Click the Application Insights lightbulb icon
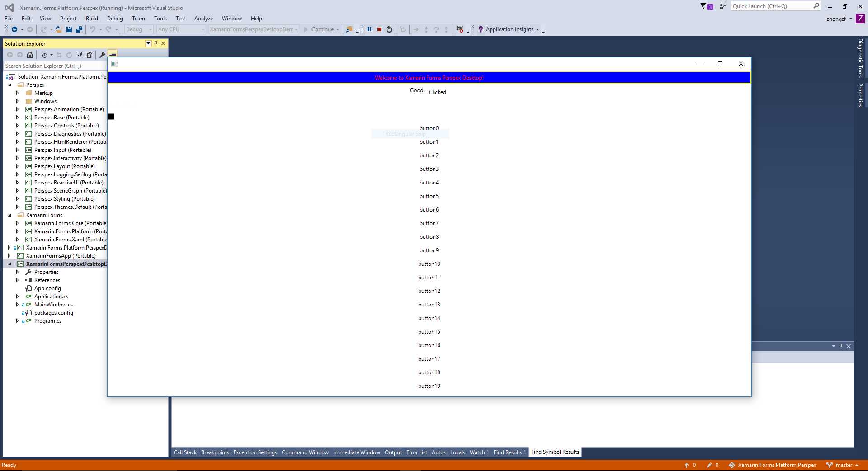The width and height of the screenshot is (868, 471). (481, 29)
